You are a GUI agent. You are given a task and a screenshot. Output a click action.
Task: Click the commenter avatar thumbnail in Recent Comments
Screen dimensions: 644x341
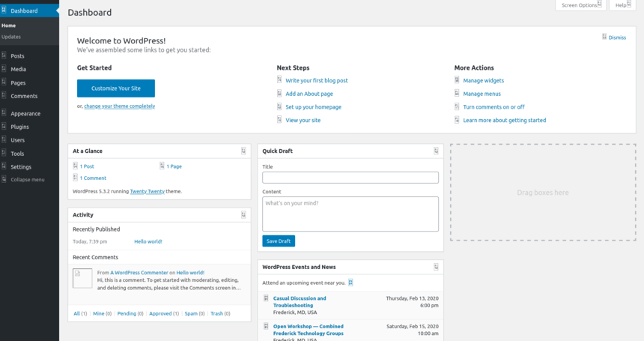tap(82, 278)
